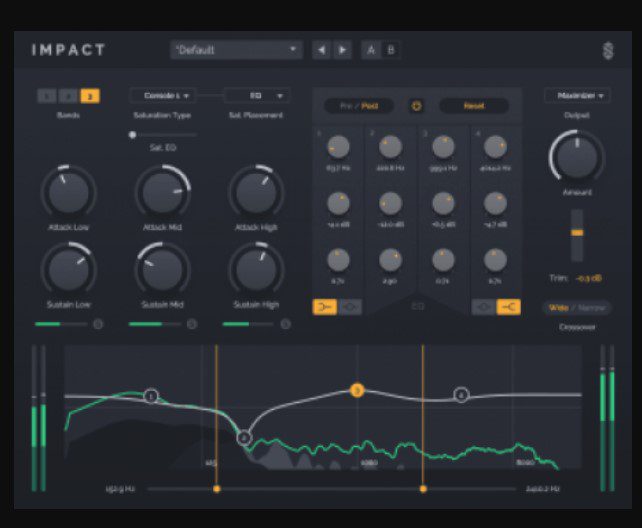
Task: Switch to preset state A
Action: (x=371, y=50)
